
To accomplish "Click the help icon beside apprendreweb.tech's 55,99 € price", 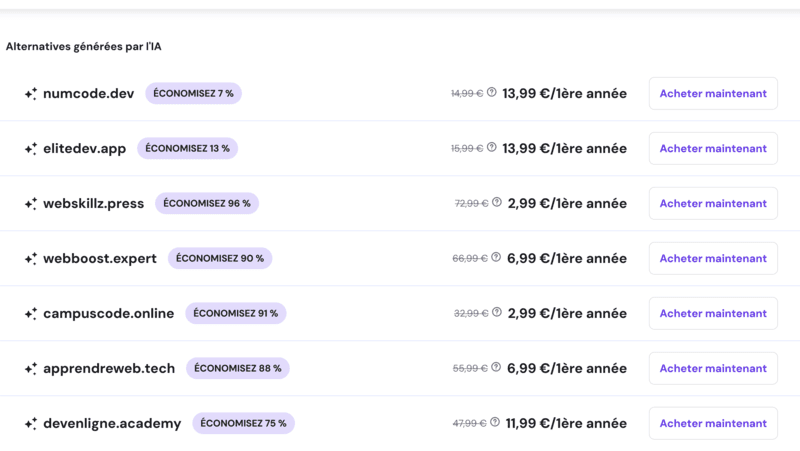I will [x=497, y=368].
